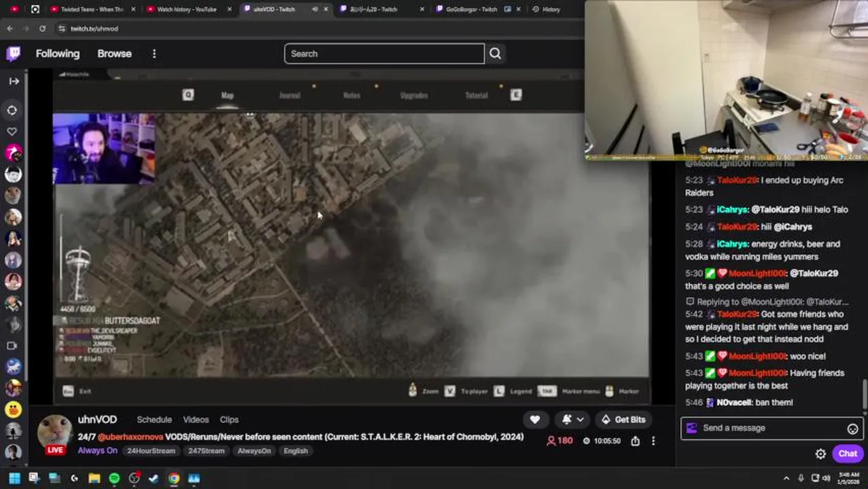868x489 pixels.
Task: Open the Videos tab of uhnVOD
Action: 196,420
